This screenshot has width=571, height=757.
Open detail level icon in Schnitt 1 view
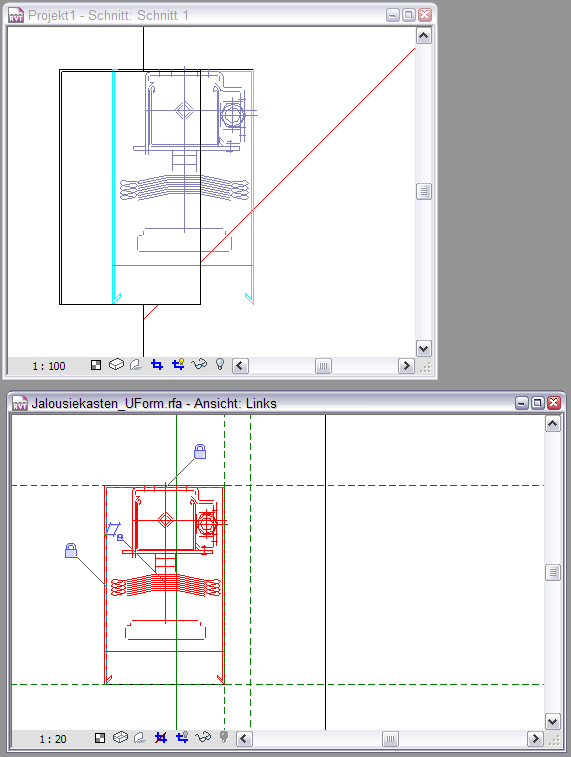pyautogui.click(x=96, y=365)
